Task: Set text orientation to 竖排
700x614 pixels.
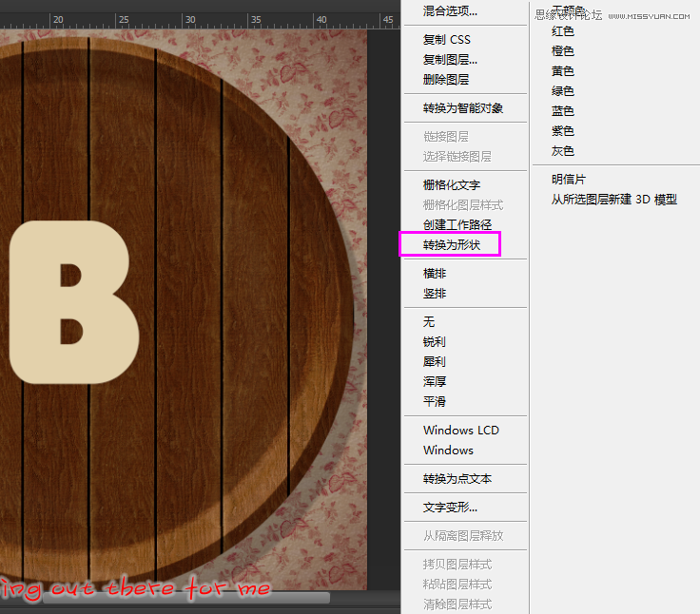Action: (435, 293)
